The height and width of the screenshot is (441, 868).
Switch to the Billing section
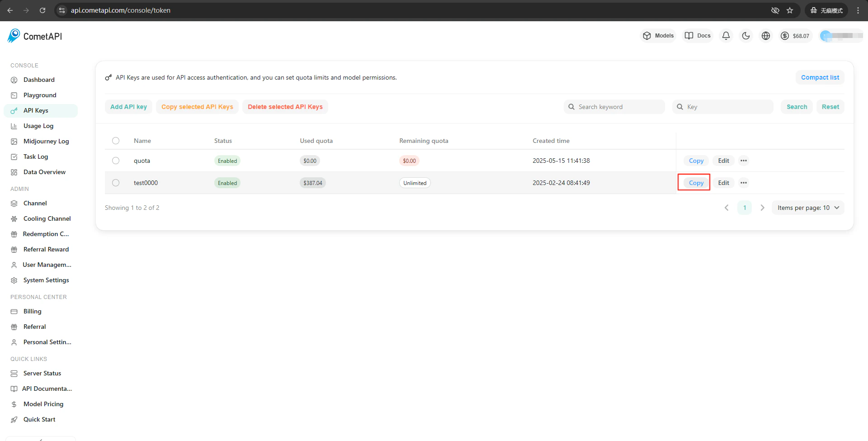coord(32,311)
